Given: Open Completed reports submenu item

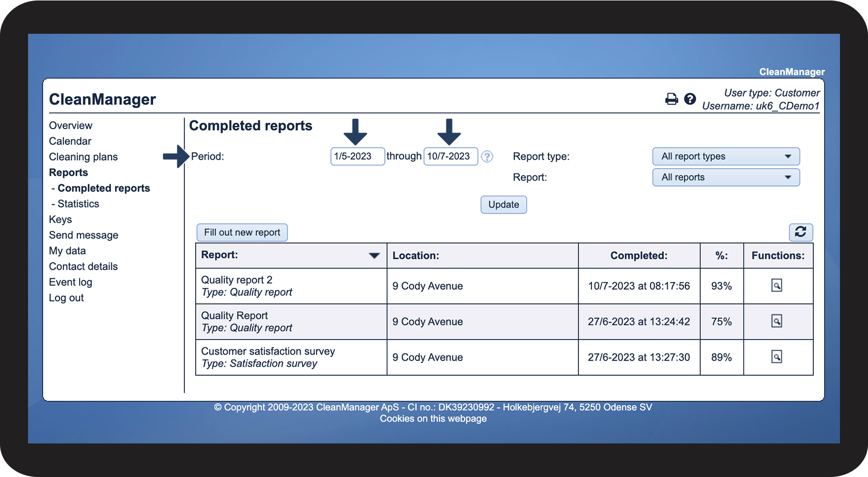Looking at the screenshot, I should (104, 188).
